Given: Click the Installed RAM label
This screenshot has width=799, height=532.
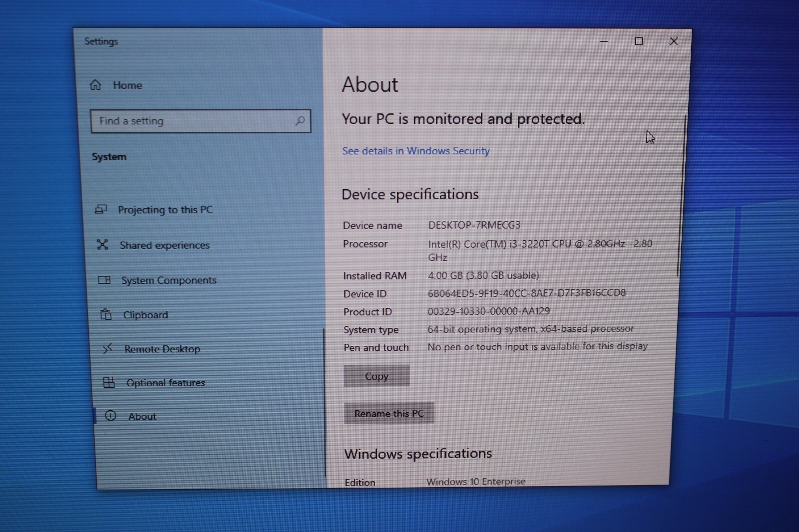Looking at the screenshot, I should [x=375, y=276].
